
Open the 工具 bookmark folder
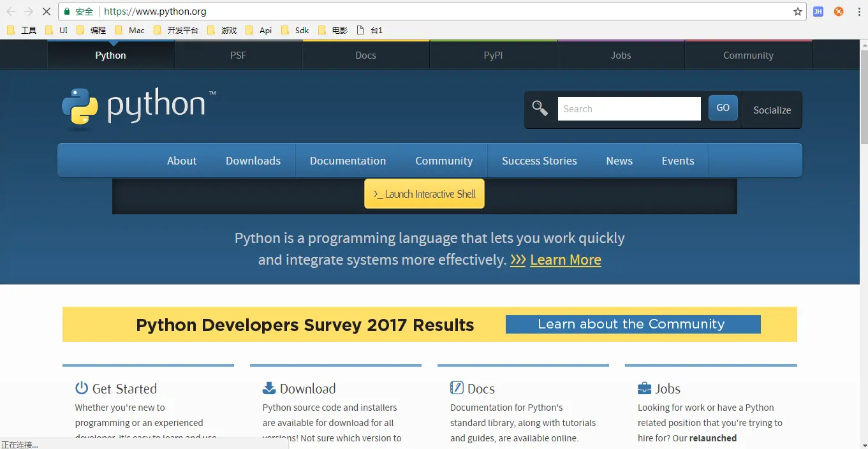point(22,30)
